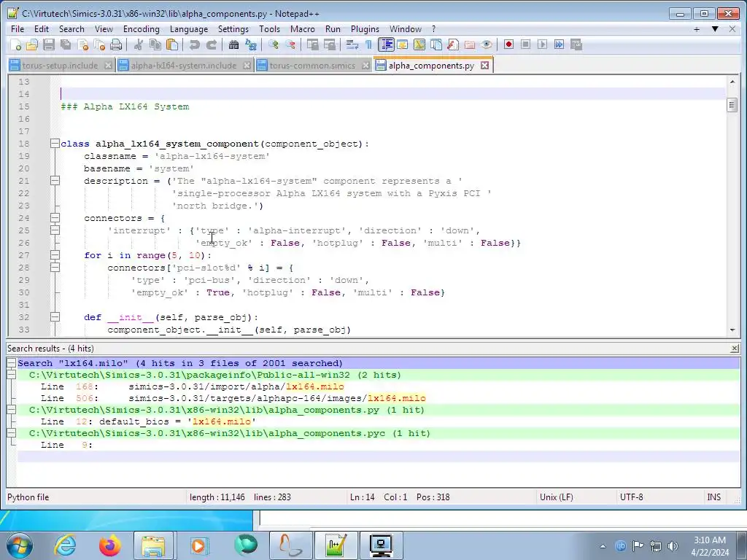Screen dimensions: 747x560
Task: Collapse the class fold on line 18
Action: tap(55, 144)
